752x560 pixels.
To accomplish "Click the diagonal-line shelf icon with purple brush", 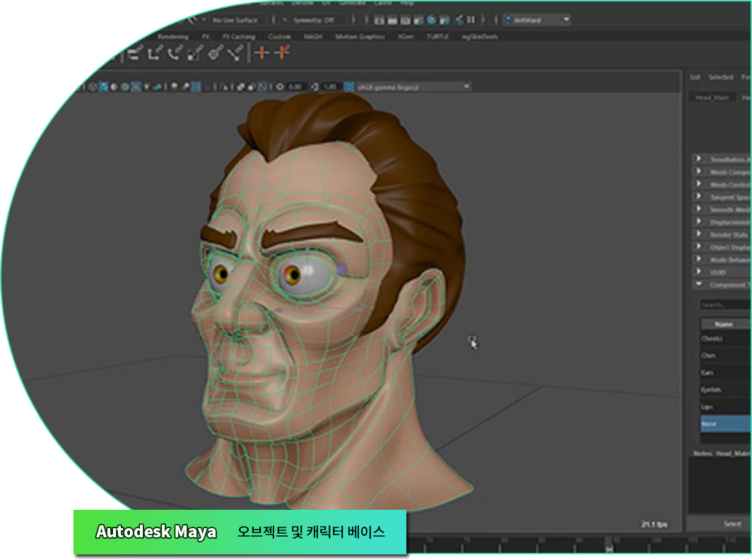I will pyautogui.click(x=235, y=53).
